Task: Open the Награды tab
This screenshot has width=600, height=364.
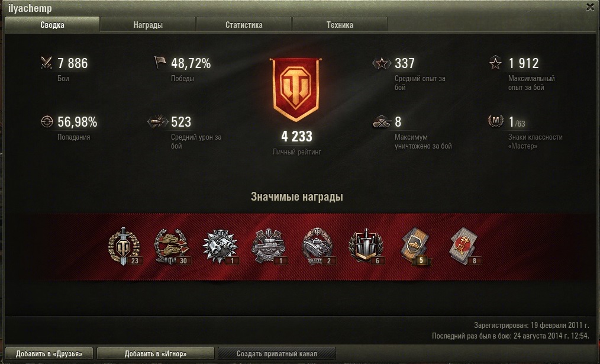Action: [148, 25]
